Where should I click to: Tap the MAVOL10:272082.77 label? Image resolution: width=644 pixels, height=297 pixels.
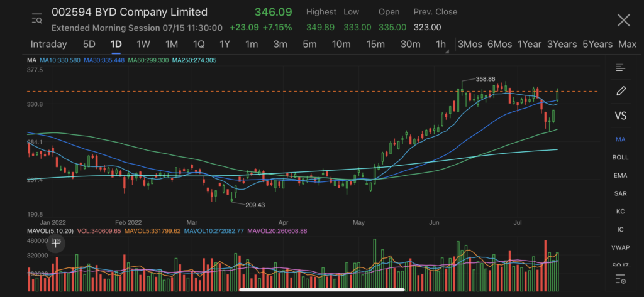[214, 231]
